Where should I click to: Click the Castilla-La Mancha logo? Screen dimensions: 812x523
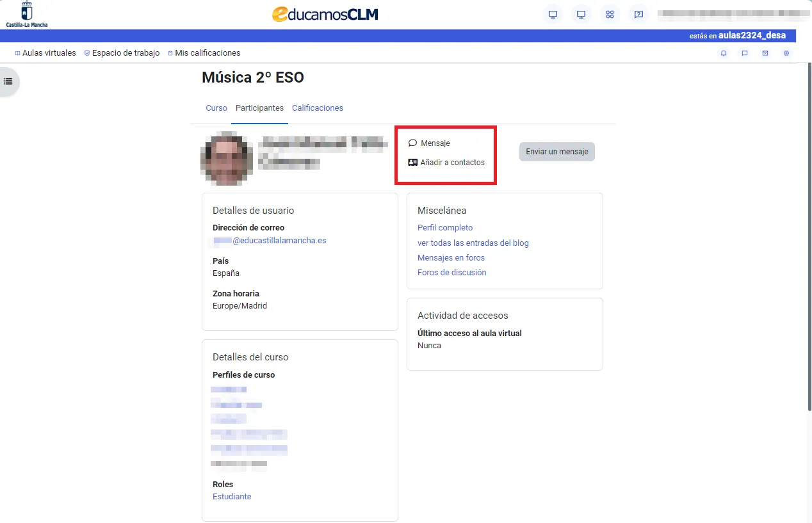[x=27, y=14]
